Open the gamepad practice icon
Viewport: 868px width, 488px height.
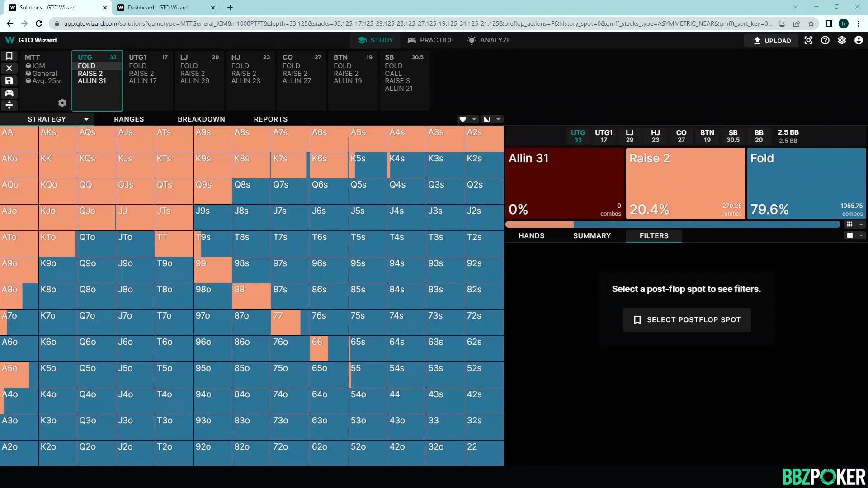(9, 93)
